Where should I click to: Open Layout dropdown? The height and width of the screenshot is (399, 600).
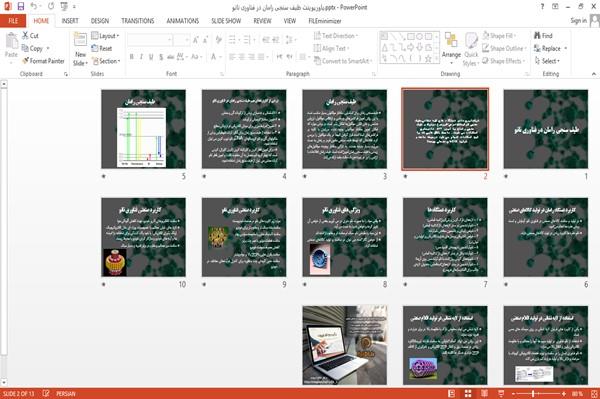click(105, 36)
